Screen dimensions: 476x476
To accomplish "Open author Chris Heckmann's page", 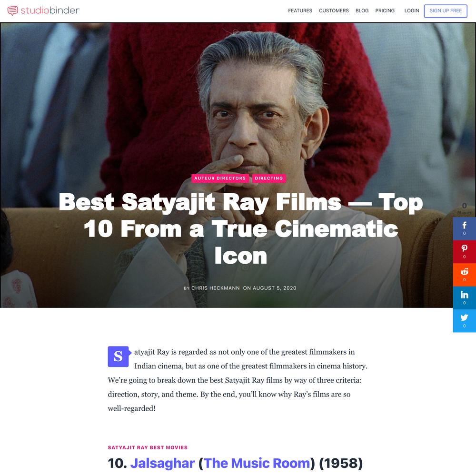I will click(x=216, y=288).
